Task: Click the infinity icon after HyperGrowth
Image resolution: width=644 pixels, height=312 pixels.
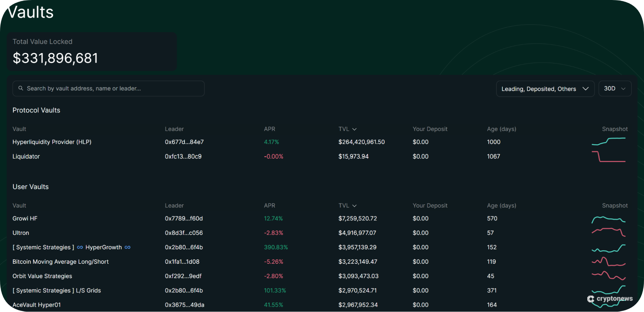Action: (128, 247)
